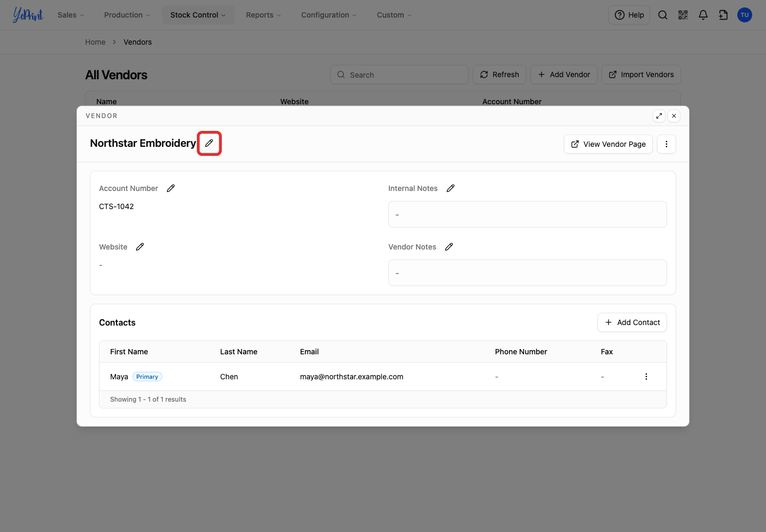Click Add Contact button

[632, 322]
